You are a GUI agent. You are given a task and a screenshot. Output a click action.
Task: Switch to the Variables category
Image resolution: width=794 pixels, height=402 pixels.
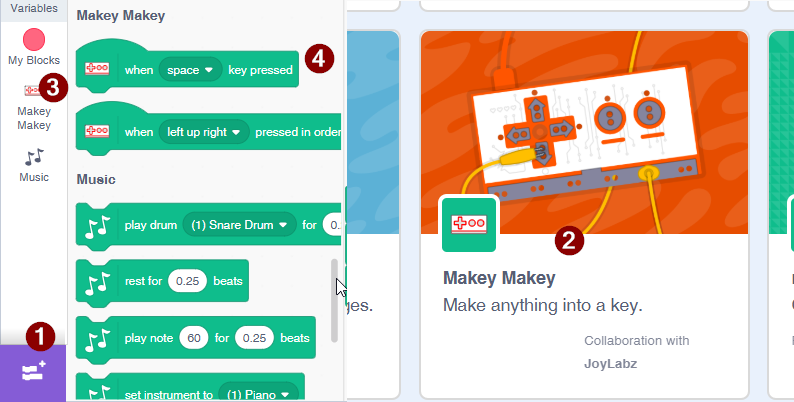pos(34,9)
